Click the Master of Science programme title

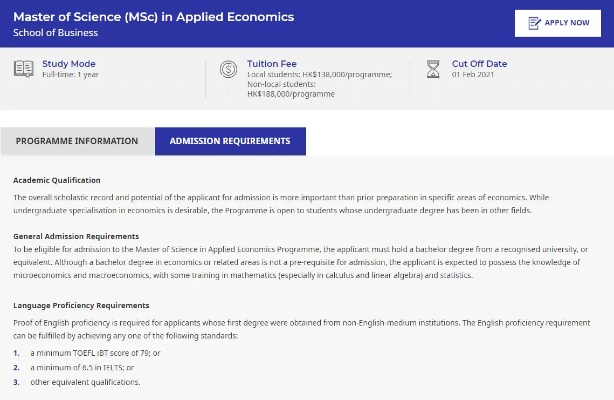click(x=153, y=17)
